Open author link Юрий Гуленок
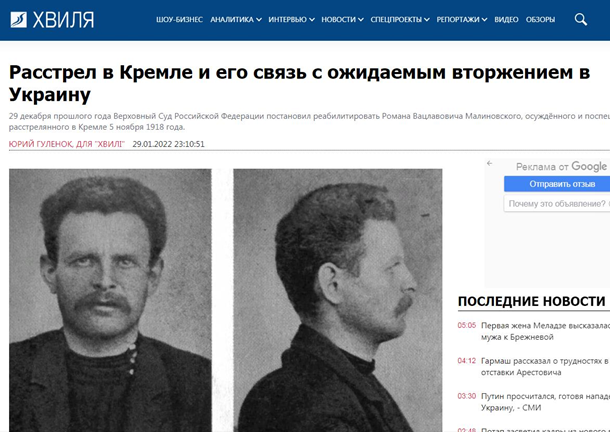610x432 pixels. [x=67, y=144]
